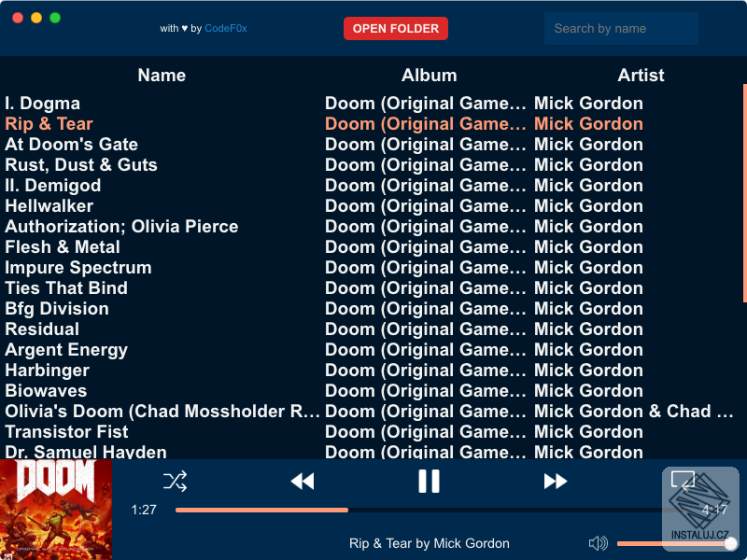Skip to the next track

click(556, 481)
